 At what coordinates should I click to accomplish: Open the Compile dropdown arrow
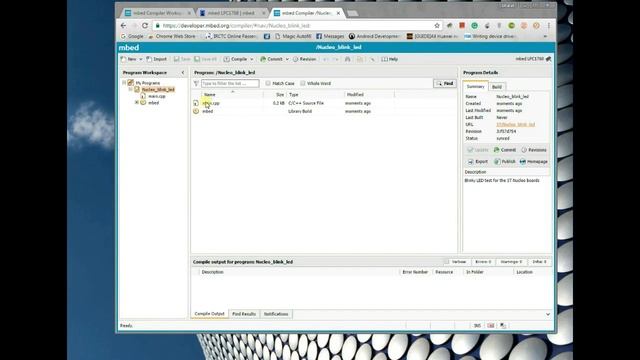pos(252,59)
